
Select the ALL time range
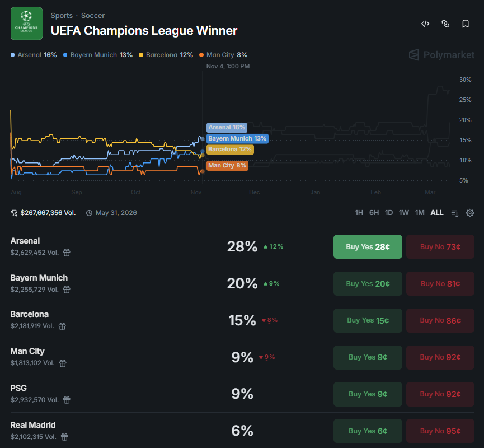[437, 213]
